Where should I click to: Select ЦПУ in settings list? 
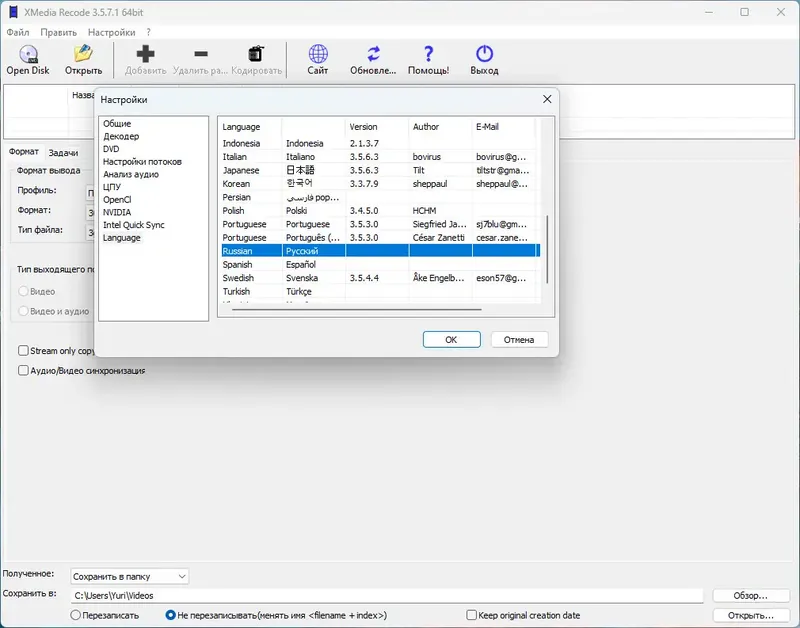click(112, 187)
